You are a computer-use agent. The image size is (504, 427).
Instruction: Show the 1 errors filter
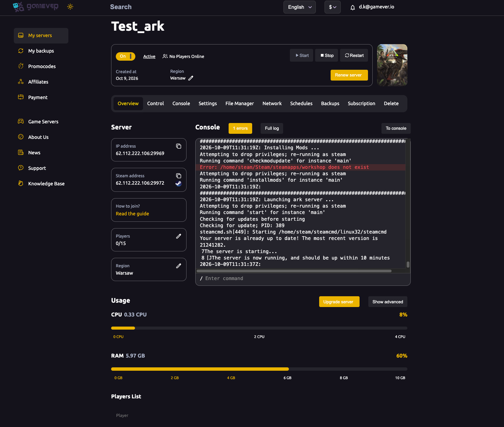pos(240,128)
